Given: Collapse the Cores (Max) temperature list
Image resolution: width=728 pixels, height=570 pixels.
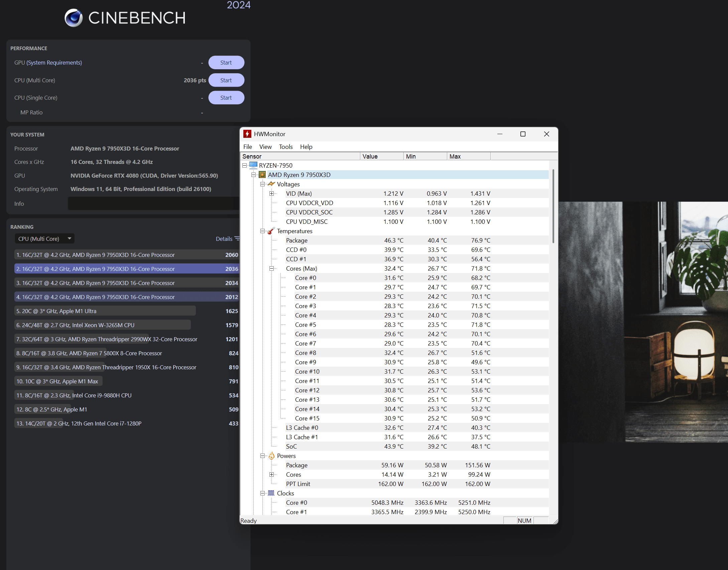Looking at the screenshot, I should click(271, 268).
